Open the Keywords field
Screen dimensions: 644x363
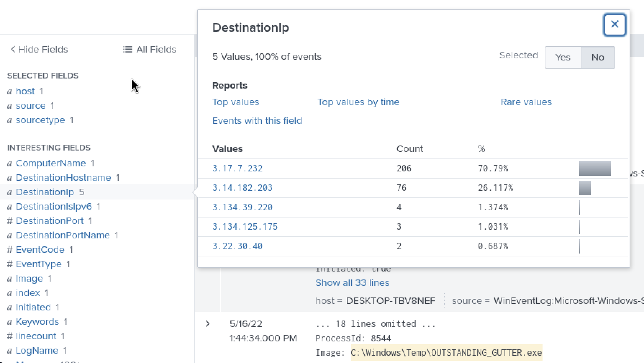pyautogui.click(x=37, y=322)
